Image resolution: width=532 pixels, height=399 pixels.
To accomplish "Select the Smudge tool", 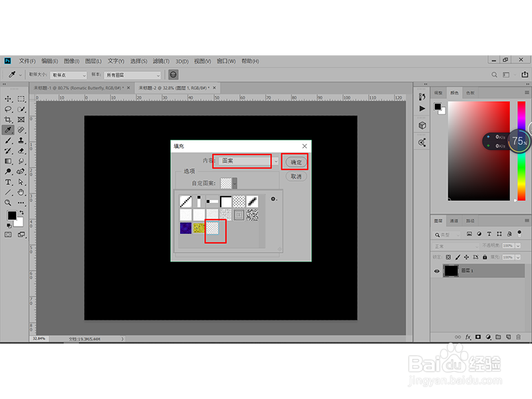I will point(21,161).
